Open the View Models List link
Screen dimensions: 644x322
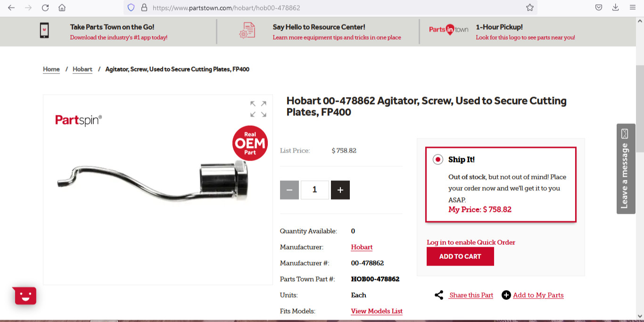tap(377, 311)
